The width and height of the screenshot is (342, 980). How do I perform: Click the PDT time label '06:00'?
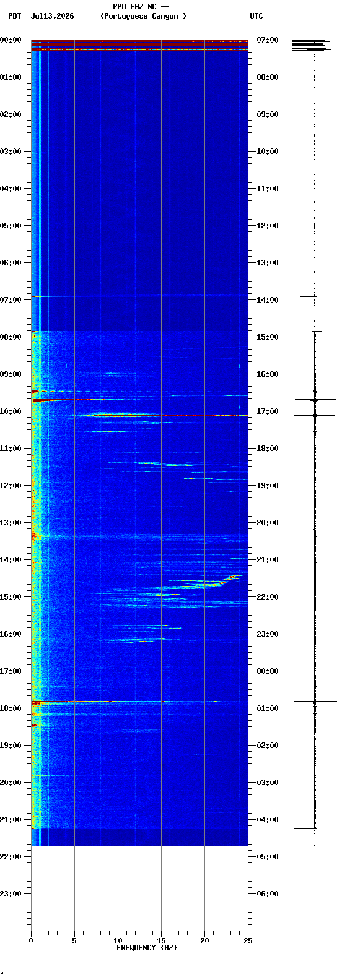(x=11, y=263)
